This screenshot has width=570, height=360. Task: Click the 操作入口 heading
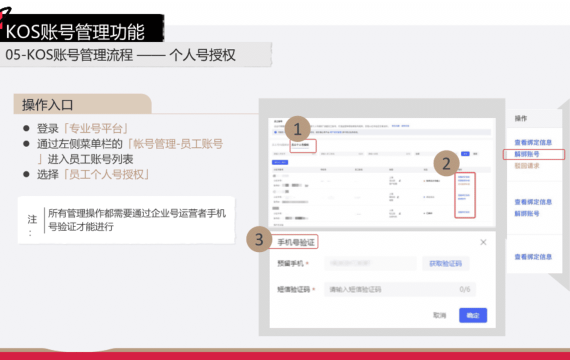coord(48,105)
